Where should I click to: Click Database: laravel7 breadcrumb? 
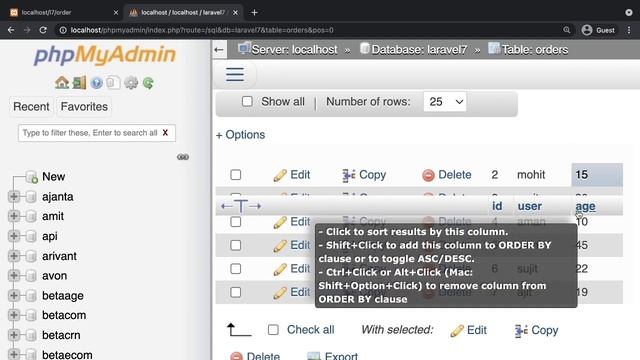[x=419, y=50]
